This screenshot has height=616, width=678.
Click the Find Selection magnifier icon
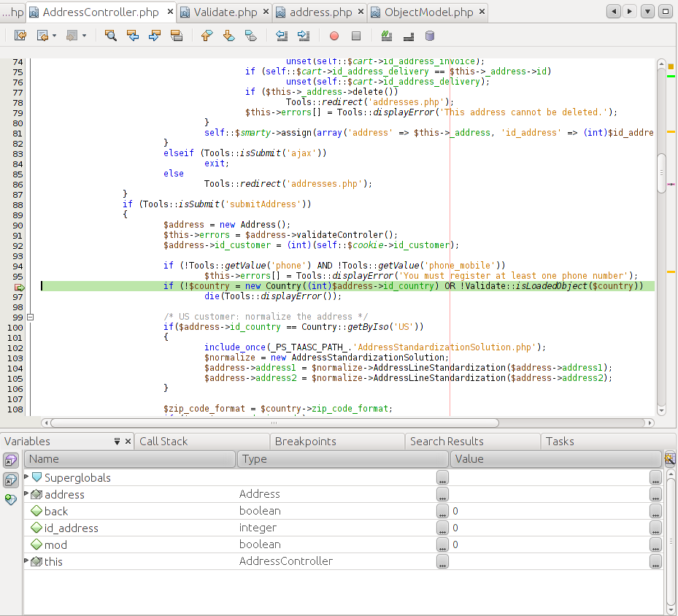(x=111, y=35)
